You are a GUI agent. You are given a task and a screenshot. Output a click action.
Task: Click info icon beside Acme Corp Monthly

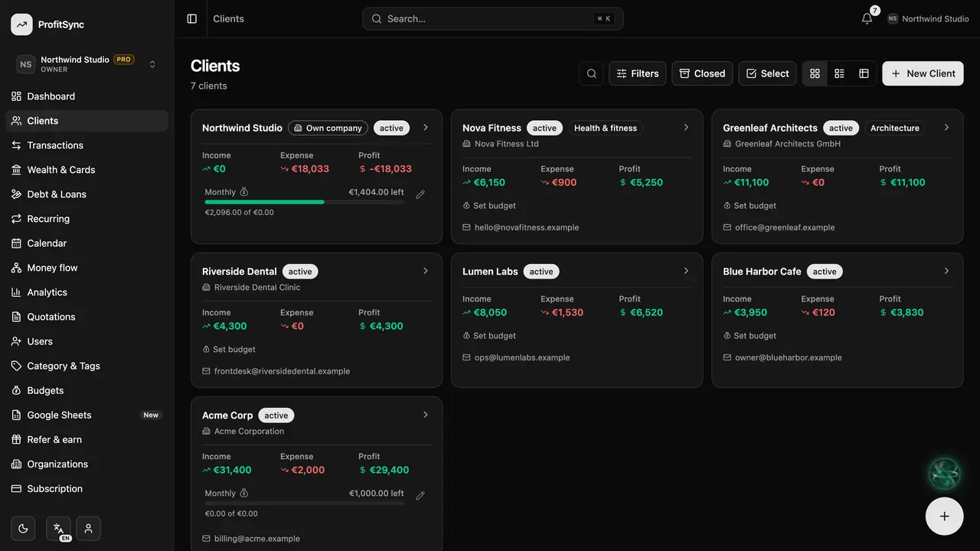point(244,494)
